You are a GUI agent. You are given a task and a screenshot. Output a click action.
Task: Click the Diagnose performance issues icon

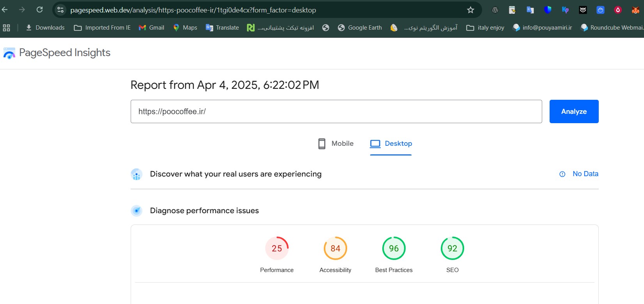pos(137,211)
